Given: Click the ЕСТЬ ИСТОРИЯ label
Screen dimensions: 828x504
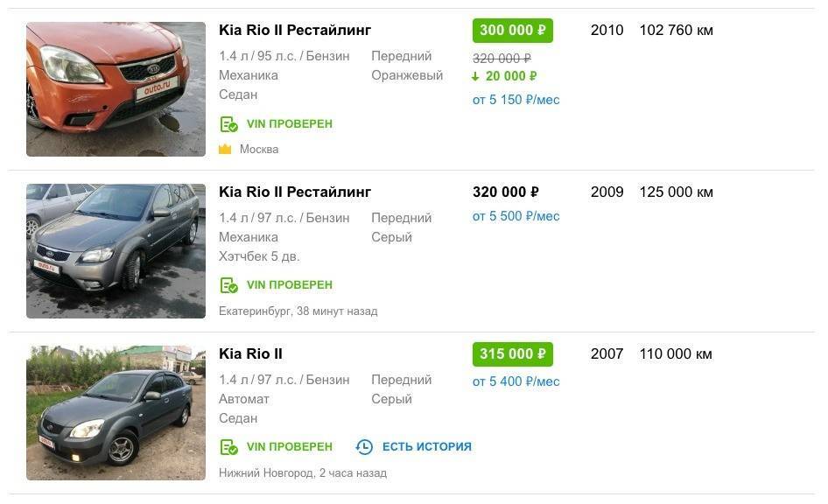Looking at the screenshot, I should 426,447.
